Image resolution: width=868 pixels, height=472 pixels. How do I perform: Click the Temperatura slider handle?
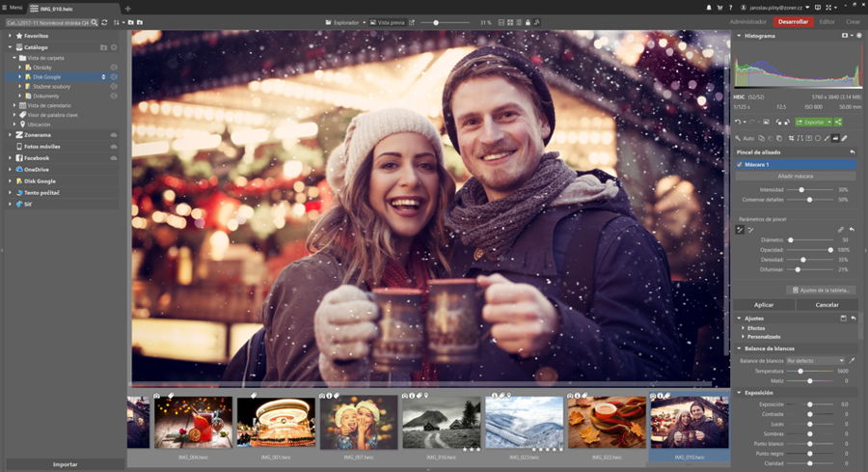click(800, 372)
